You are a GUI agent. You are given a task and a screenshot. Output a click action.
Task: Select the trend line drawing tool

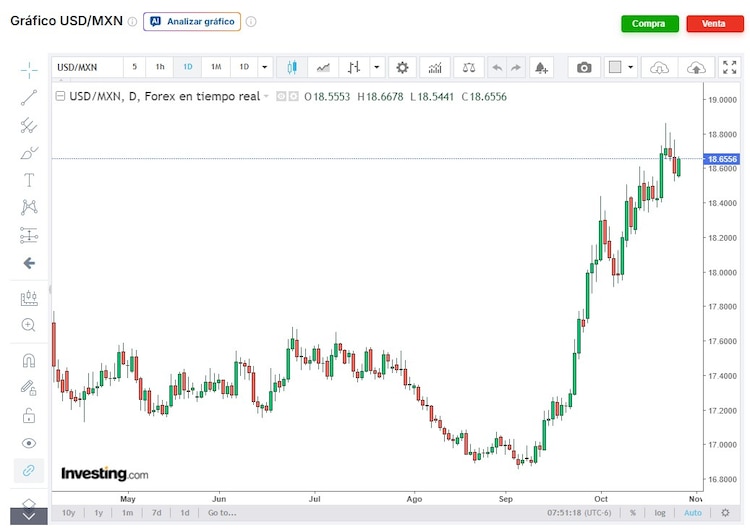pyautogui.click(x=29, y=98)
